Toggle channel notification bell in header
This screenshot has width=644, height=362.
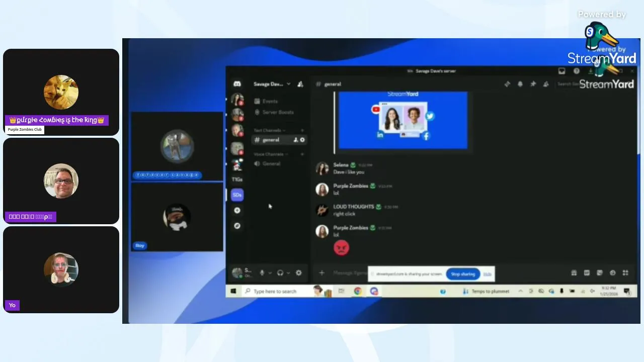(x=520, y=84)
